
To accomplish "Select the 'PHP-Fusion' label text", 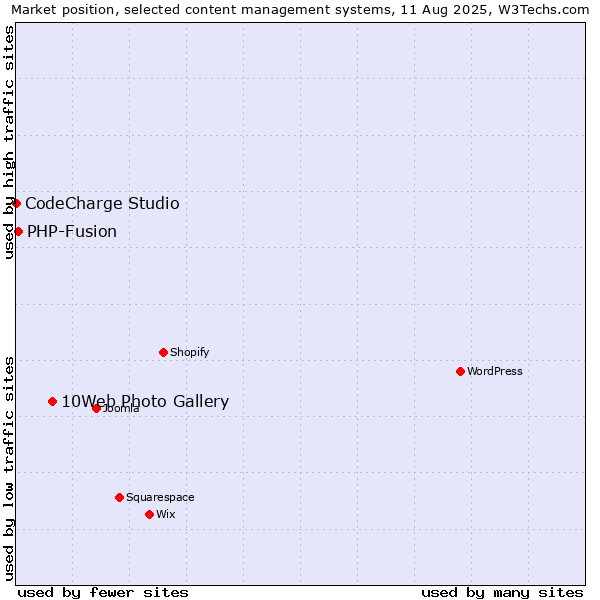I will pos(72,232).
